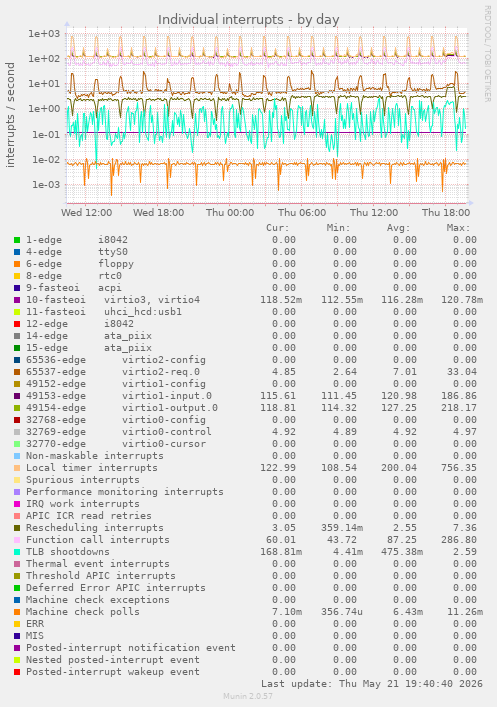Select the 49153-edge virtio1-input.0 legend label
Image resolution: width=497 pixels, height=707 pixels.
coord(119,396)
